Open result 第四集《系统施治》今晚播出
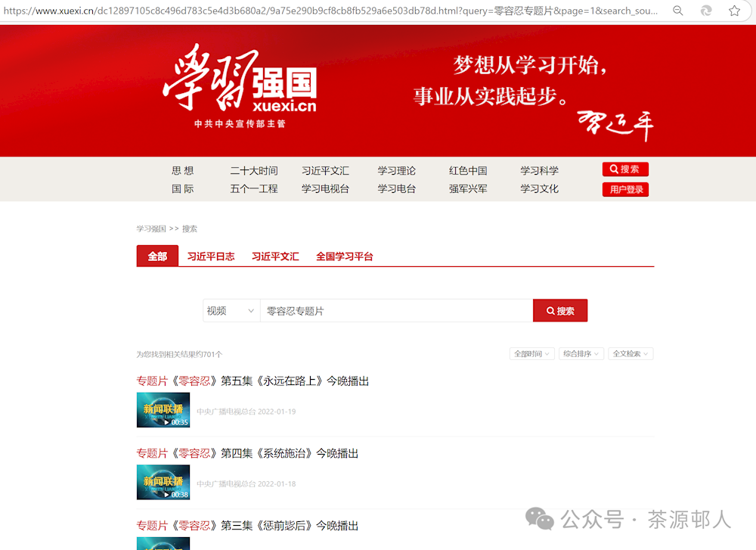 point(247,453)
